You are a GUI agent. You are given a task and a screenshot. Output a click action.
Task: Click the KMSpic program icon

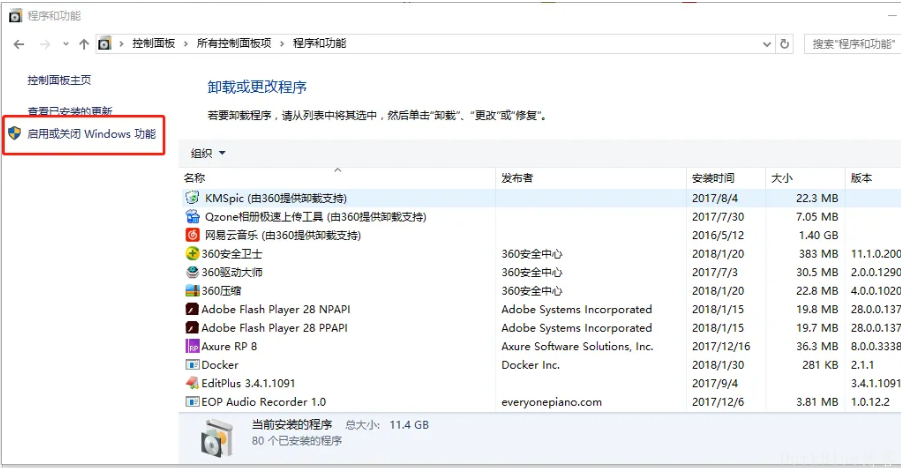point(192,198)
